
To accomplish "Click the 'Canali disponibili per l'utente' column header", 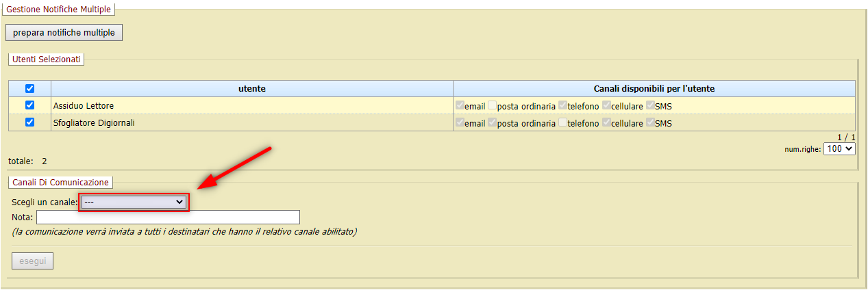I will (654, 88).
